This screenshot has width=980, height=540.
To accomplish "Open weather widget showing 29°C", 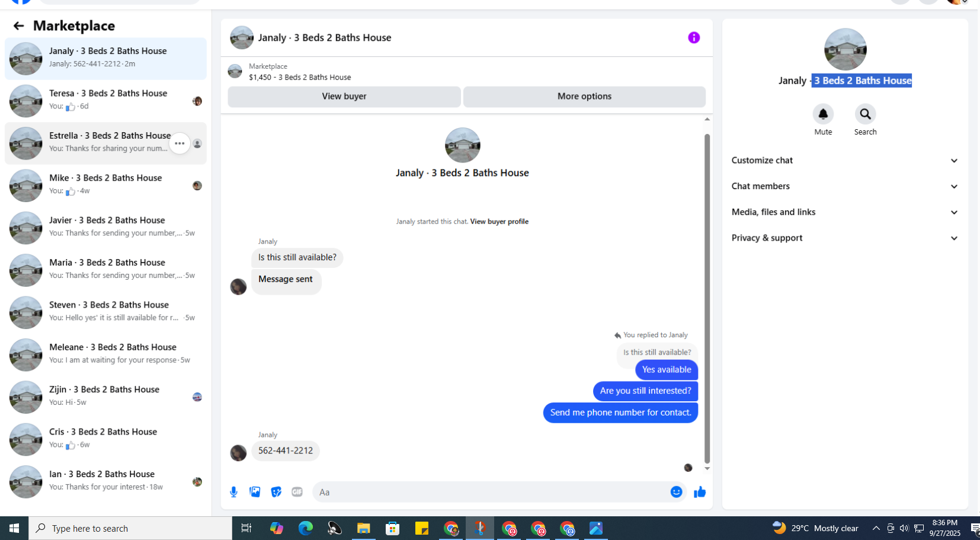I will tap(815, 528).
